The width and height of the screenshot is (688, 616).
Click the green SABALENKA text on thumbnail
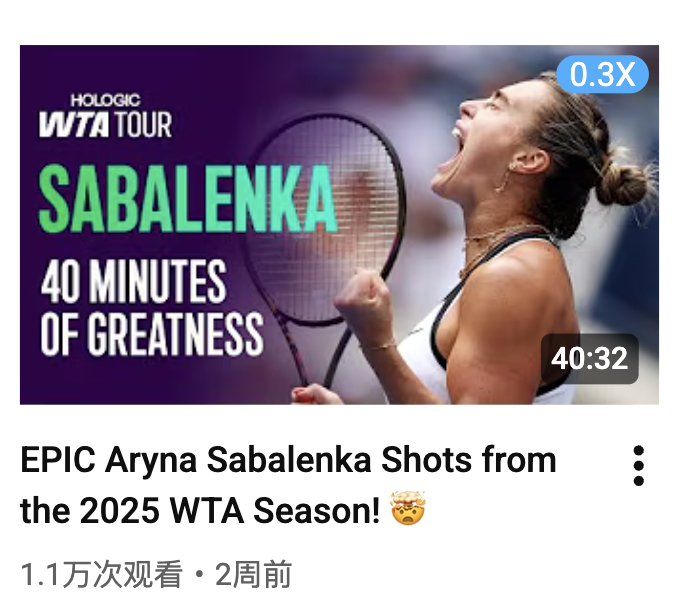coord(187,199)
